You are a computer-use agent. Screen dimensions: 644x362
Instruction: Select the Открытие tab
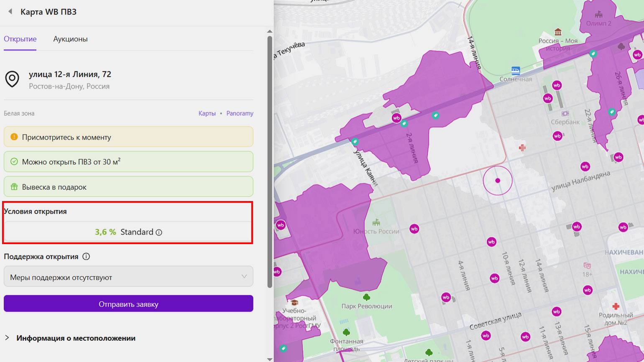pos(20,39)
